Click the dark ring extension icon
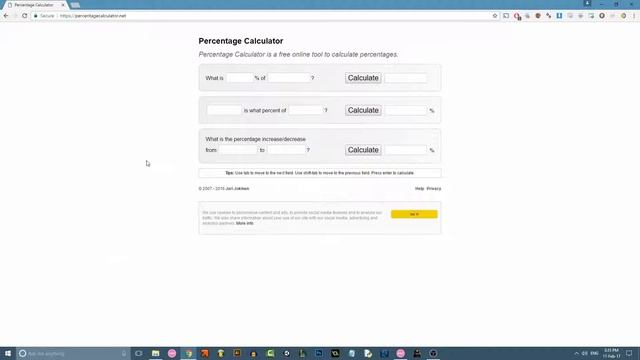Image resolution: width=640 pixels, height=360 pixels. click(602, 16)
